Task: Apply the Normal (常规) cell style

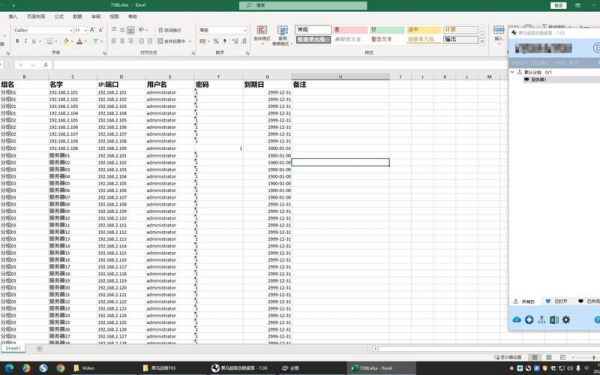Action: 313,29
